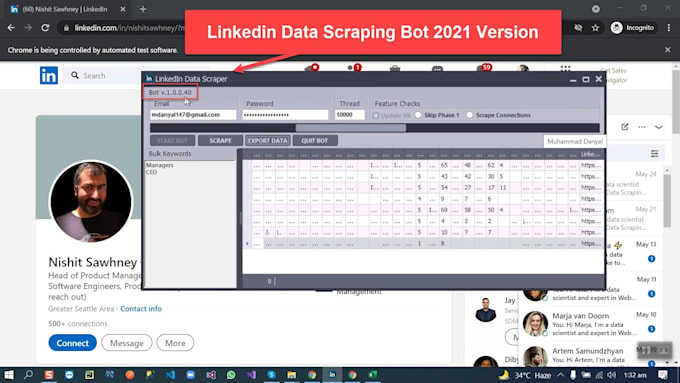
Task: Open LinkedIn Jobs briefcase icon
Action: 395,68
